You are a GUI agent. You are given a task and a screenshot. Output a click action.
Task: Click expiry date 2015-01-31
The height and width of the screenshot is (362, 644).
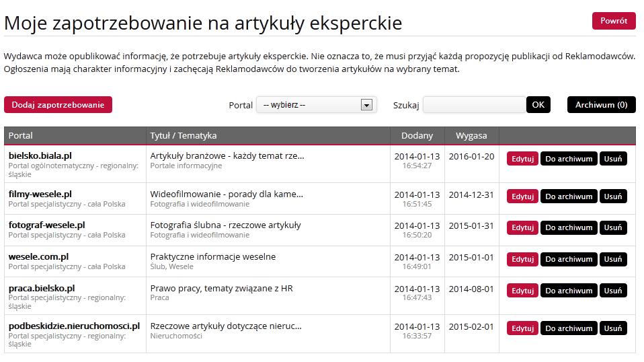[x=471, y=226]
